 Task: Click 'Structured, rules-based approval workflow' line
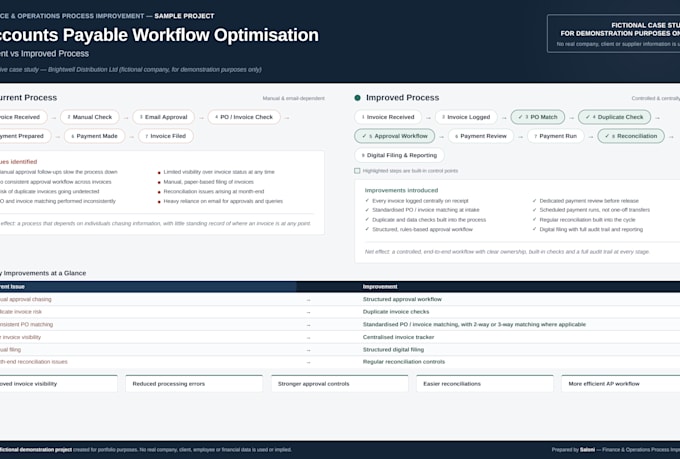[x=422, y=230]
